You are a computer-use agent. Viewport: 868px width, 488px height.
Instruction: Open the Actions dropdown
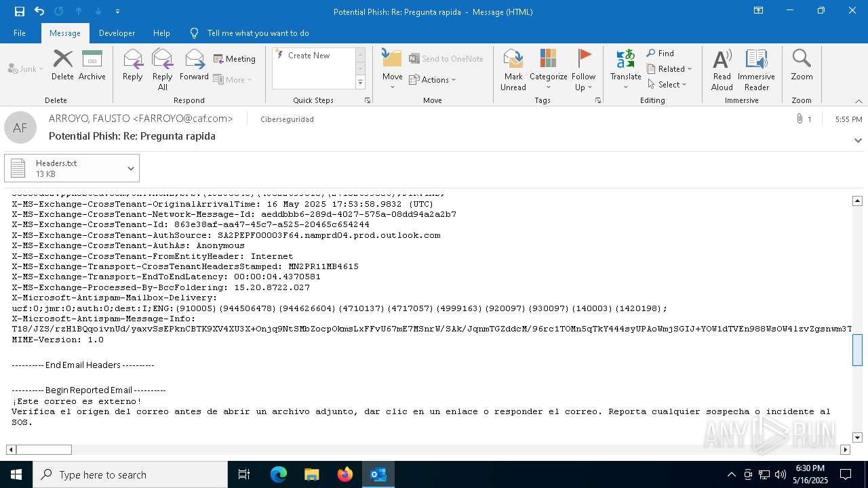point(433,79)
